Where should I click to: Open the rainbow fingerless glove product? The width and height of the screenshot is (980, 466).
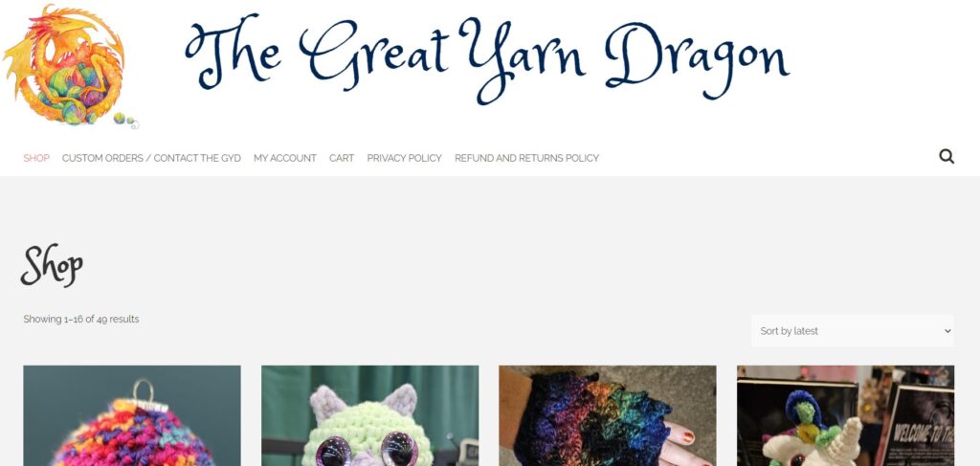click(x=608, y=416)
